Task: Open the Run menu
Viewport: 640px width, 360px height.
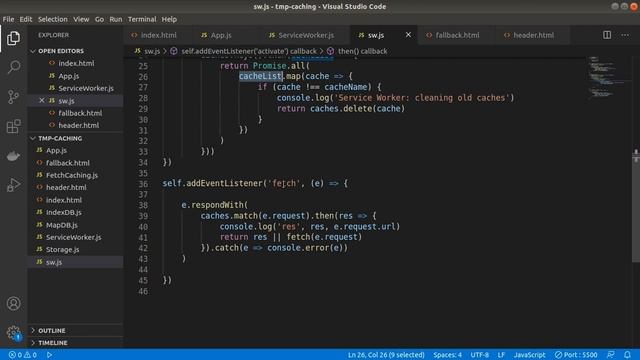Action: [x=116, y=19]
